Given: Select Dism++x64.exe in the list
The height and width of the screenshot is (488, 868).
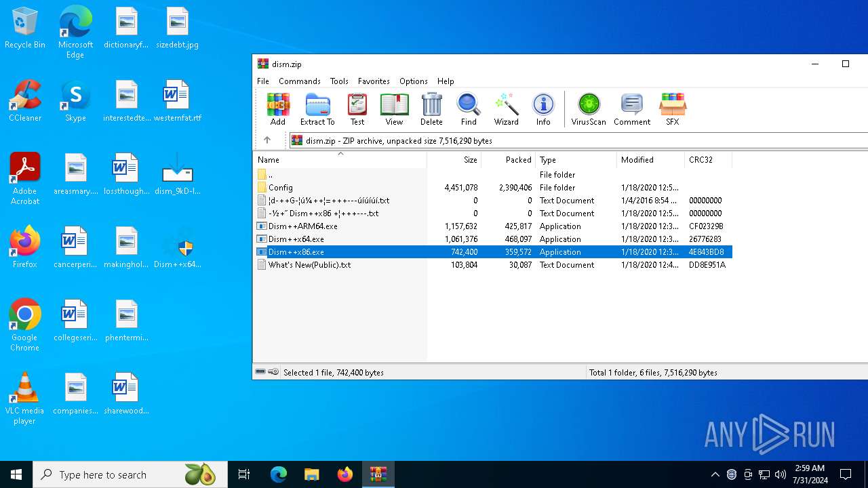Looking at the screenshot, I should [x=493, y=239].
